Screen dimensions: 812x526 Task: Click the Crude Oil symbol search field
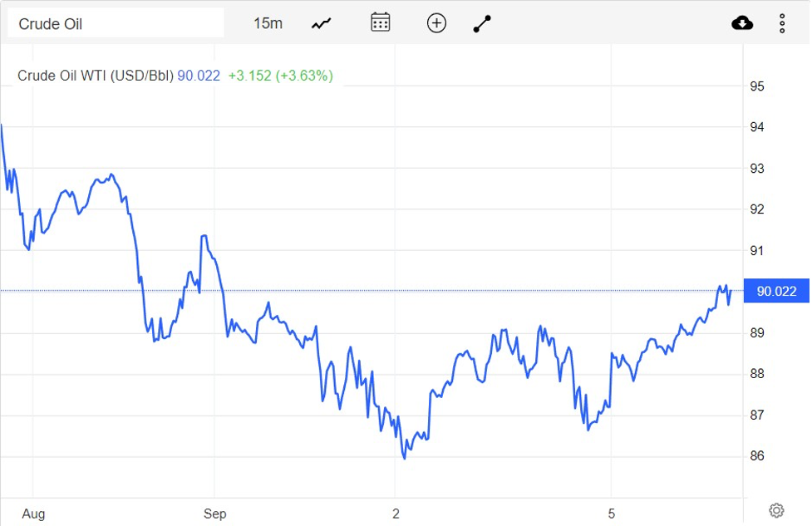pyautogui.click(x=116, y=22)
